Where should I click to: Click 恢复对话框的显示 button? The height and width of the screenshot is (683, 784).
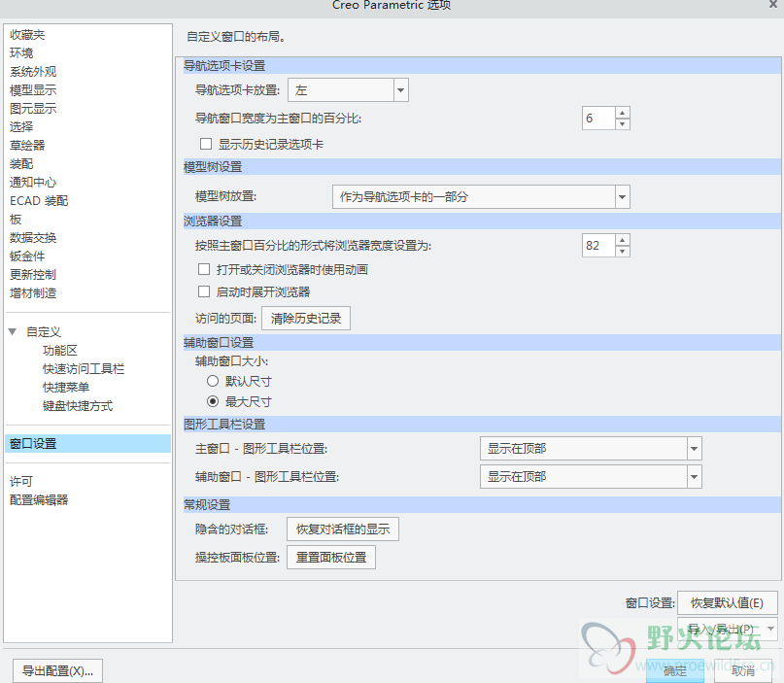(x=343, y=529)
